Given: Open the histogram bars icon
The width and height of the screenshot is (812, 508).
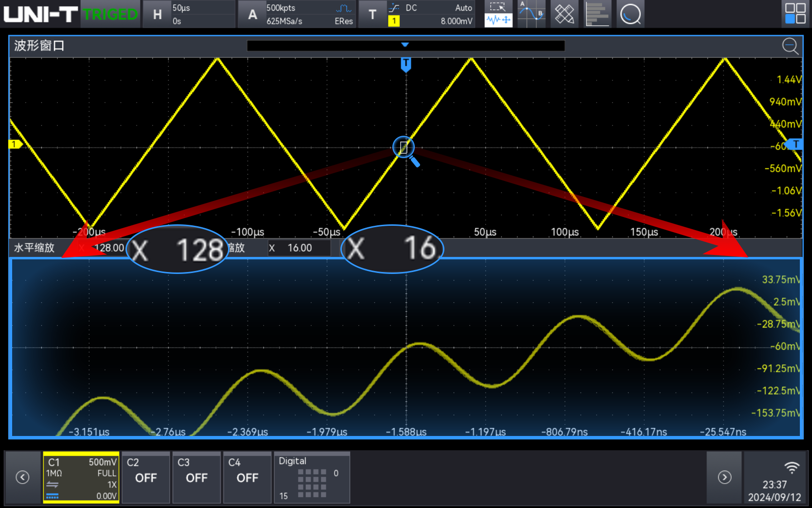Looking at the screenshot, I should (597, 14).
